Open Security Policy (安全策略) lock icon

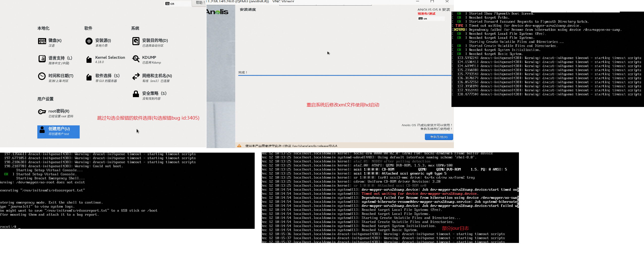pos(136,94)
